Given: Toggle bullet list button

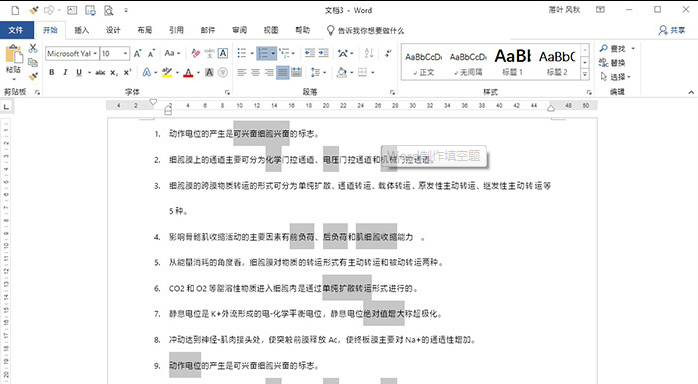Looking at the screenshot, I should (242, 53).
